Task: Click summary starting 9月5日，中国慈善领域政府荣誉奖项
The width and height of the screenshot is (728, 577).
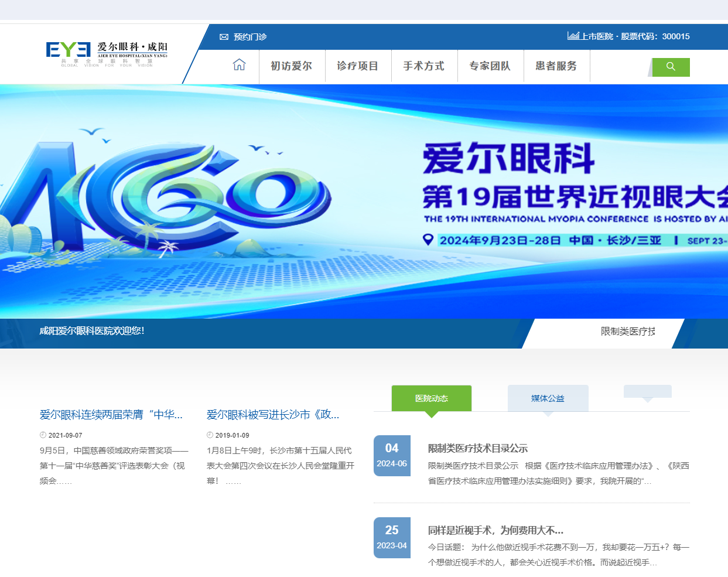Action: (x=114, y=466)
